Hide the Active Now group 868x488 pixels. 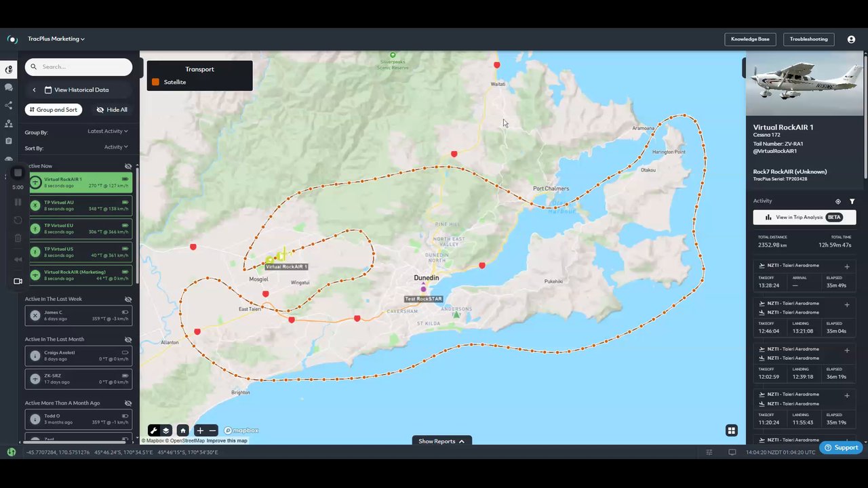pos(128,166)
